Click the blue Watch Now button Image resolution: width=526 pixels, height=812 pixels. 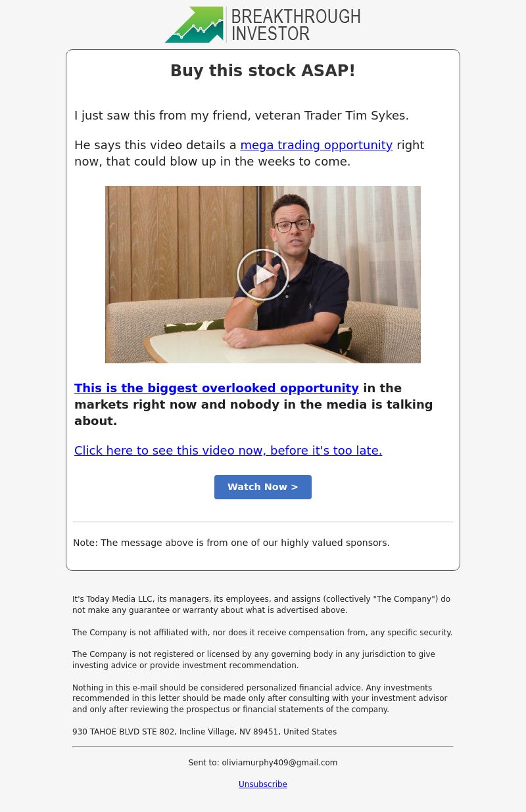(263, 487)
